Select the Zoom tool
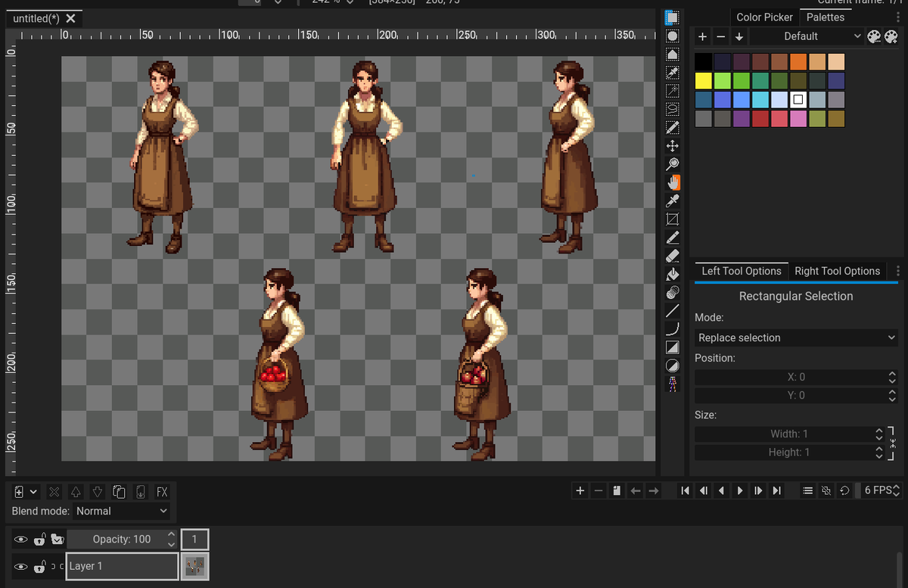 [672, 164]
